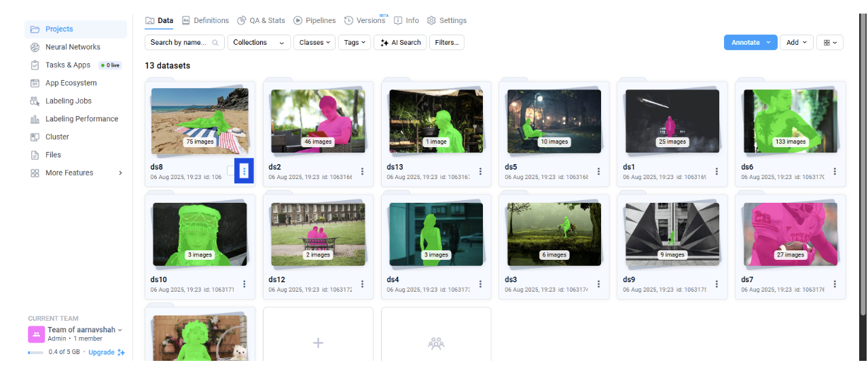This screenshot has width=868, height=369.
Task: Expand the Collections dropdown
Action: tap(259, 43)
